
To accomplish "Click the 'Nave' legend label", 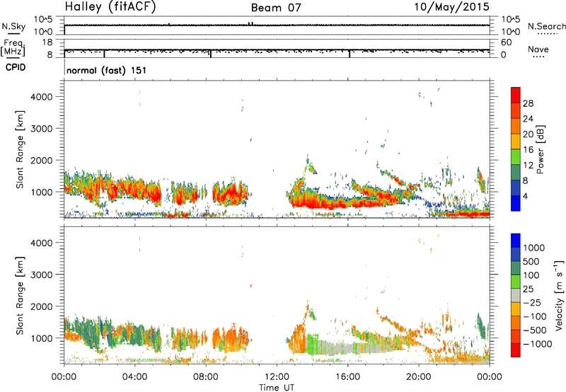I will pyautogui.click(x=538, y=50).
